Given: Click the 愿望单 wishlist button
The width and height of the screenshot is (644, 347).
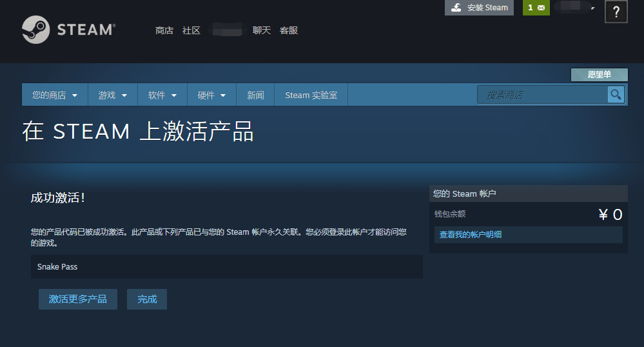Looking at the screenshot, I should click(599, 75).
